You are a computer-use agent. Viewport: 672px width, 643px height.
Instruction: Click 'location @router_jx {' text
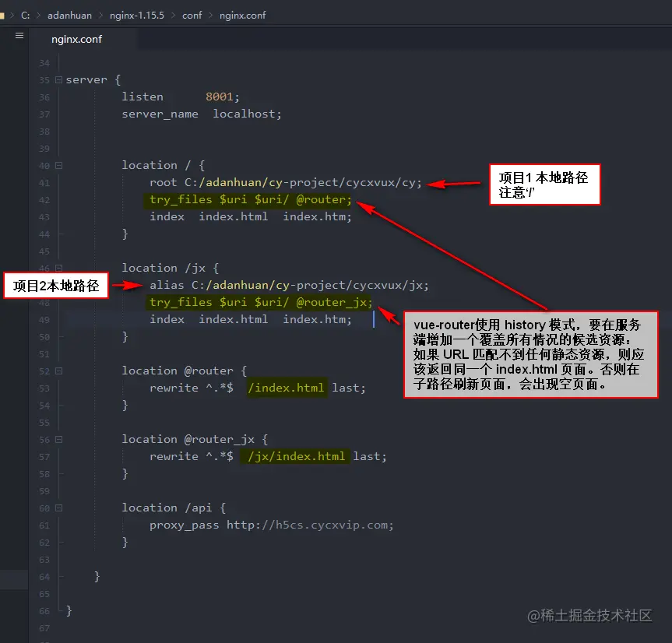pyautogui.click(x=195, y=440)
